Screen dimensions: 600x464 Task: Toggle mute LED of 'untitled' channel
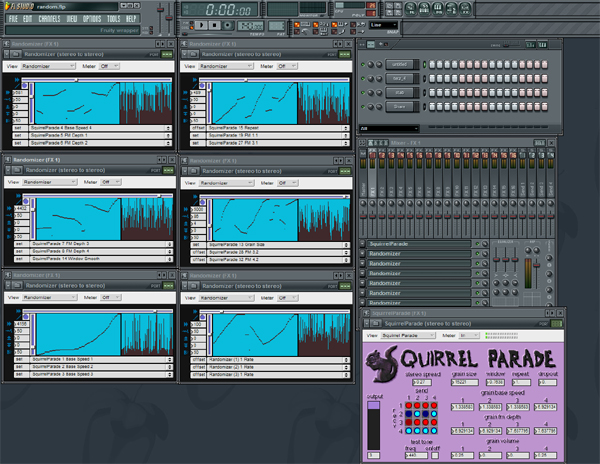[x=363, y=65]
